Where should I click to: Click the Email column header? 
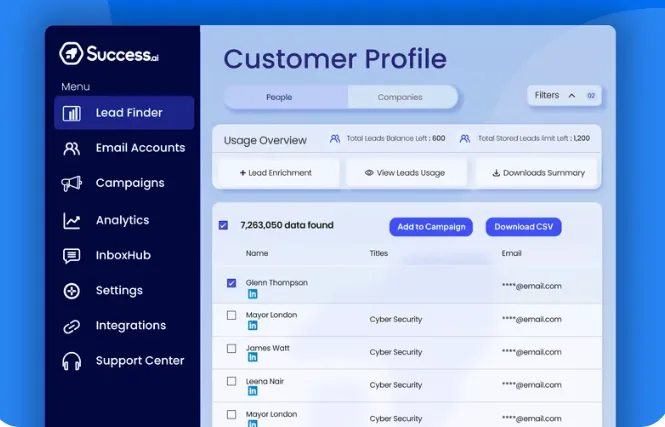(x=511, y=254)
